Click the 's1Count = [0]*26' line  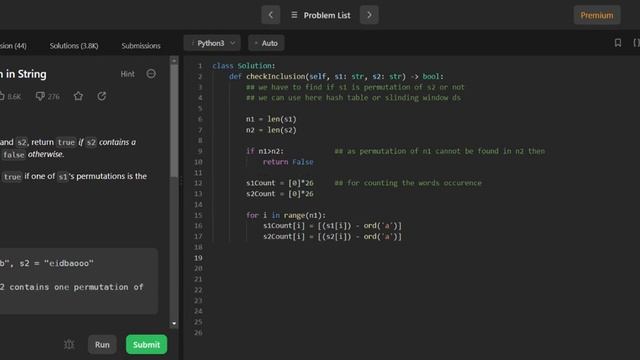(280, 183)
